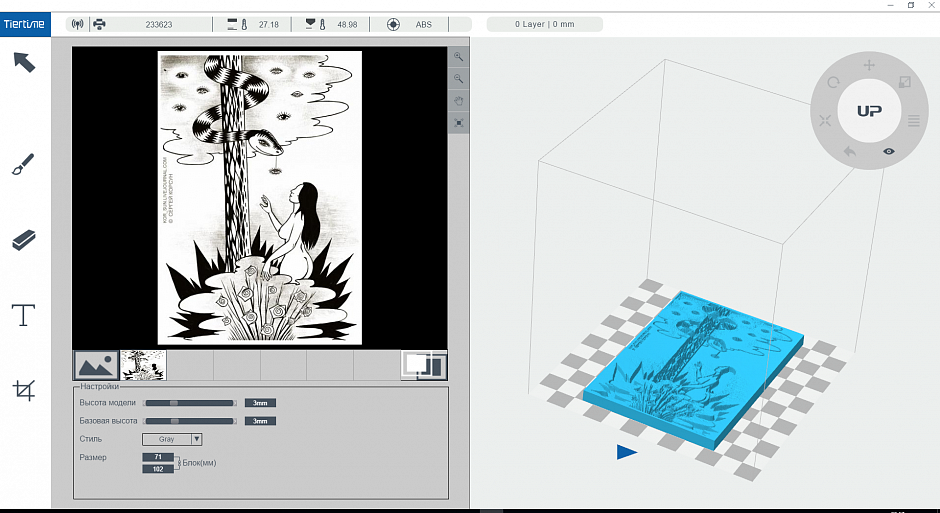Viewport: 940px width, 513px height.
Task: Open the Gray style dropdown
Action: coord(172,439)
